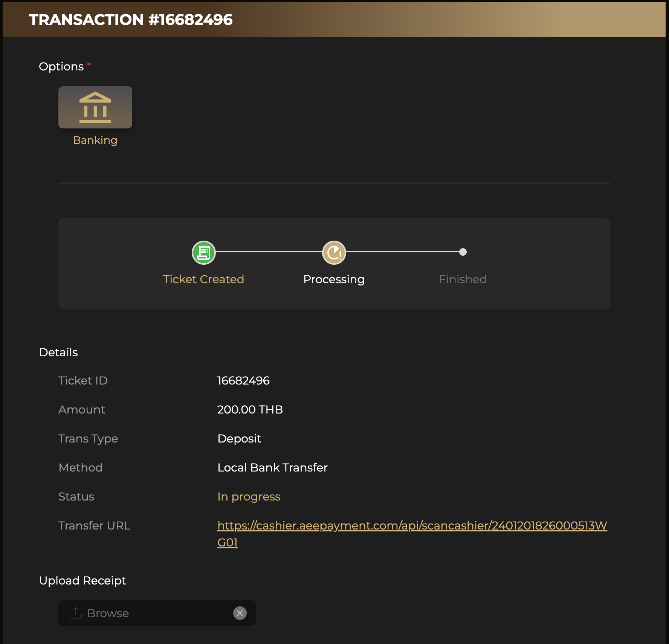Click the Ticket ID value 16682496
The width and height of the screenshot is (669, 644).
pyautogui.click(x=243, y=381)
